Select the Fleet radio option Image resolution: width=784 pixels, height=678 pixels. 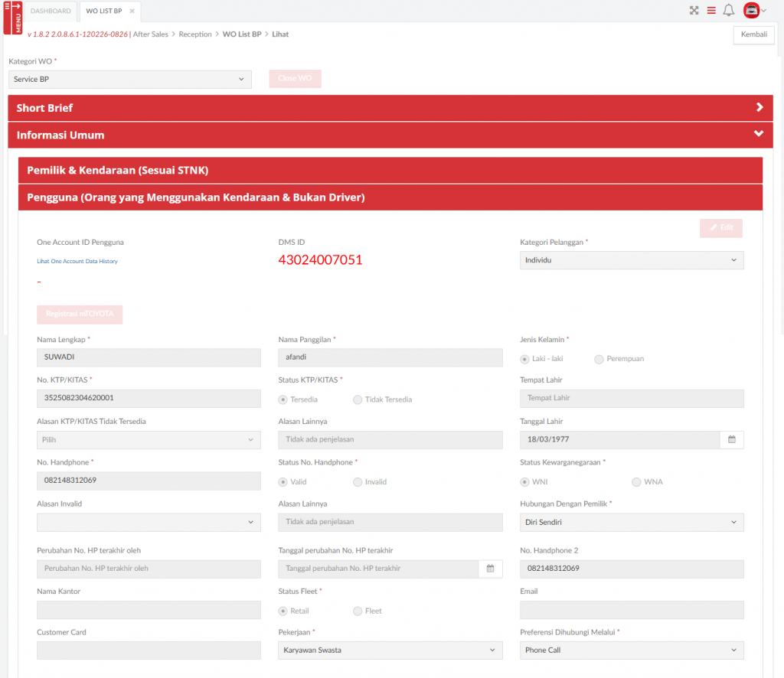pos(358,611)
